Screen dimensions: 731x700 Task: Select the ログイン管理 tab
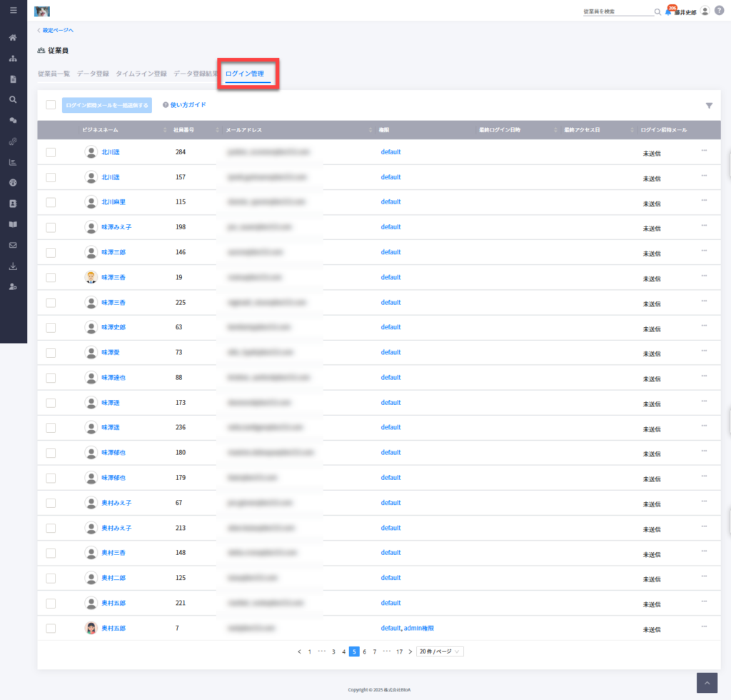[245, 74]
